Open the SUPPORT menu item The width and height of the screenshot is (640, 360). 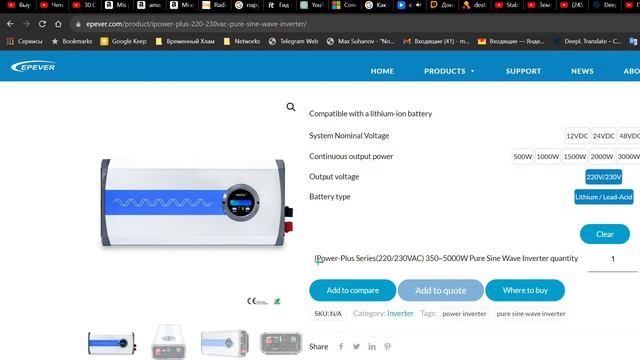pos(523,71)
